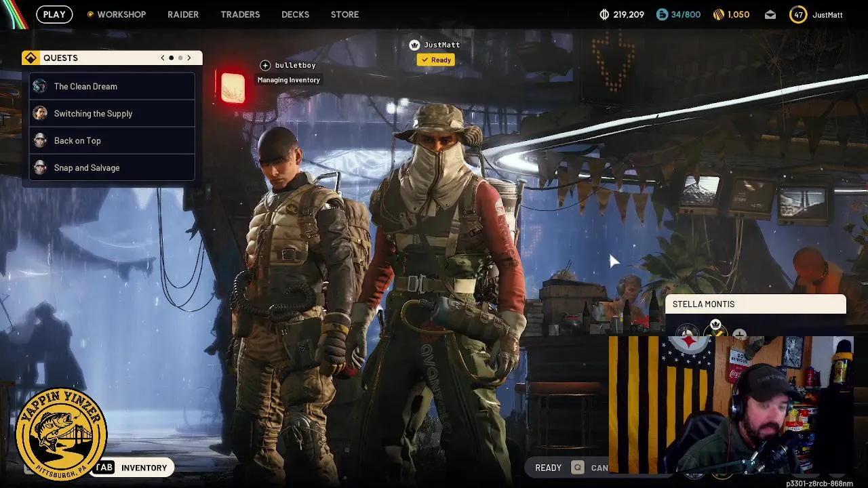
Task: Open the PLAY menu
Action: 54,14
